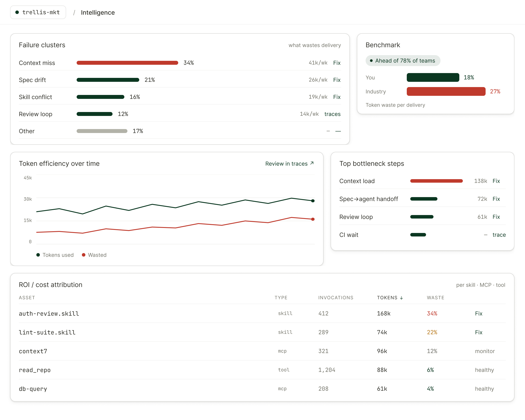525x420 pixels.
Task: Click the green status dot in trellis-mkt
Action: (17, 12)
